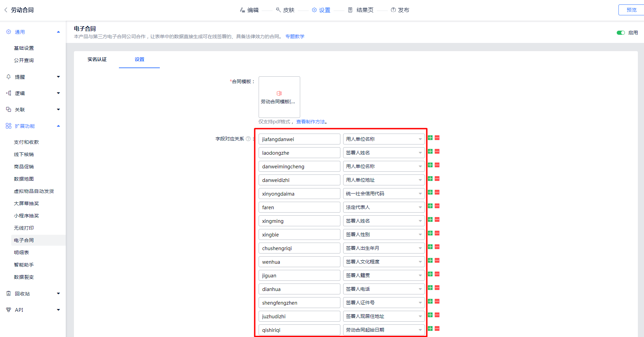Toggle the 启用 switch off

pyautogui.click(x=620, y=33)
